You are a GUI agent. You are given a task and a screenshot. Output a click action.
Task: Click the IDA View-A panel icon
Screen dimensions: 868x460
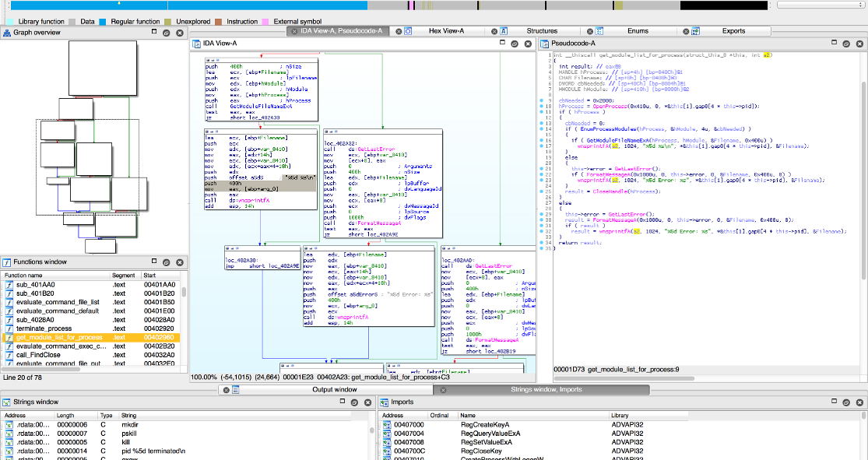(x=196, y=43)
